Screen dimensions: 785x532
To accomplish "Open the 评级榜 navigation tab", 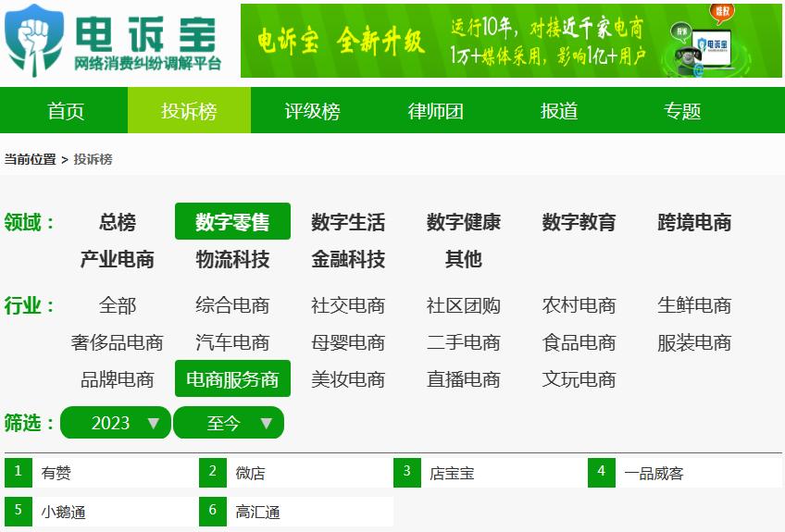I will click(312, 111).
